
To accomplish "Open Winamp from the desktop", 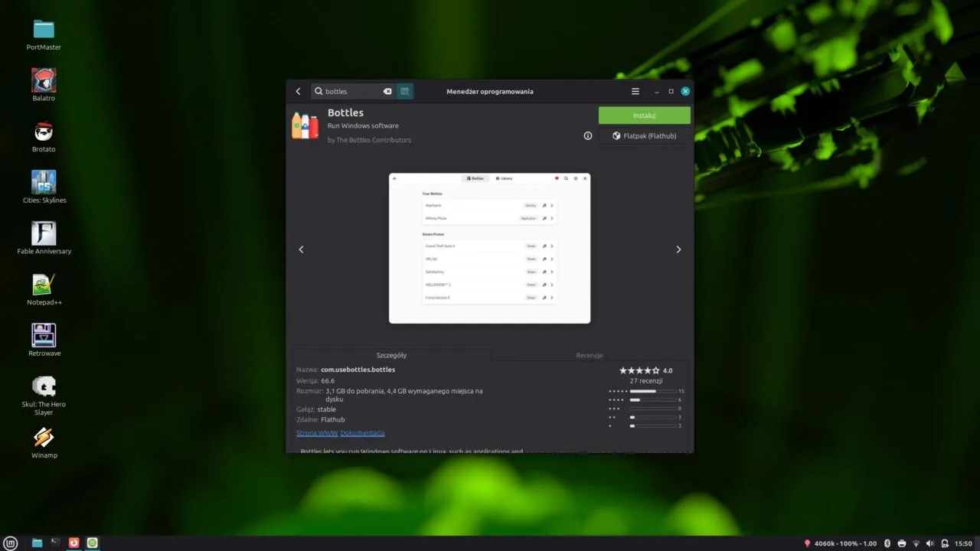I will [44, 442].
